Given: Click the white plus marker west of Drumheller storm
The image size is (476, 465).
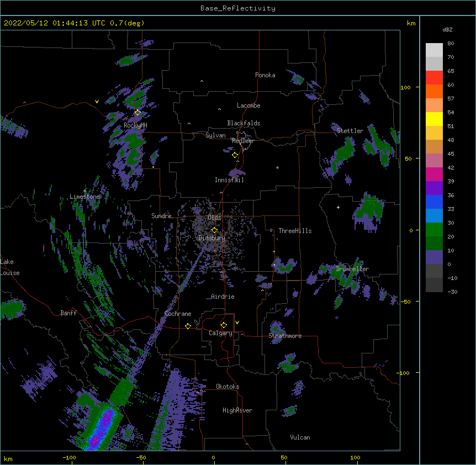Looking at the screenshot, I should coord(338,207).
